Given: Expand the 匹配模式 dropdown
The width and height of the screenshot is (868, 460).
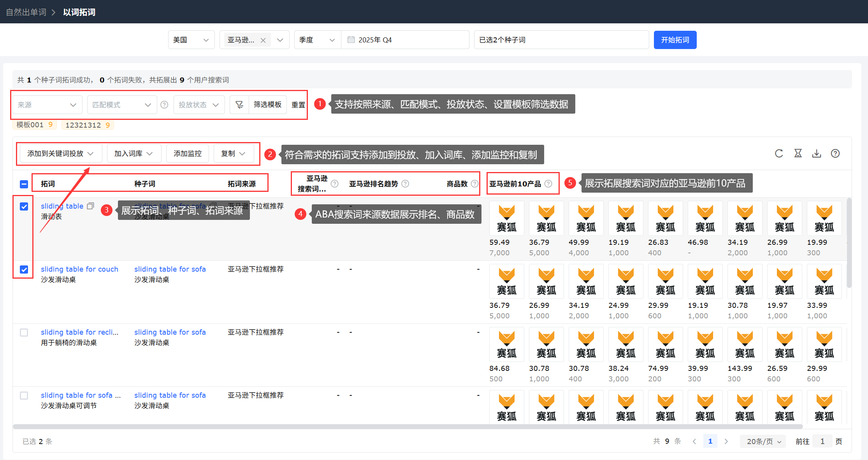Looking at the screenshot, I should point(121,105).
